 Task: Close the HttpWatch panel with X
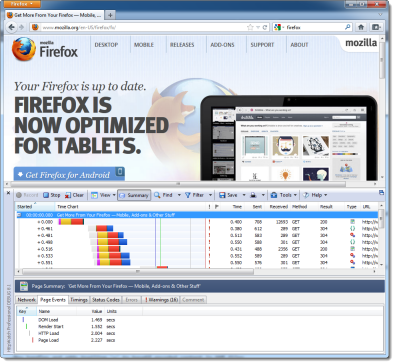pyautogui.click(x=9, y=193)
